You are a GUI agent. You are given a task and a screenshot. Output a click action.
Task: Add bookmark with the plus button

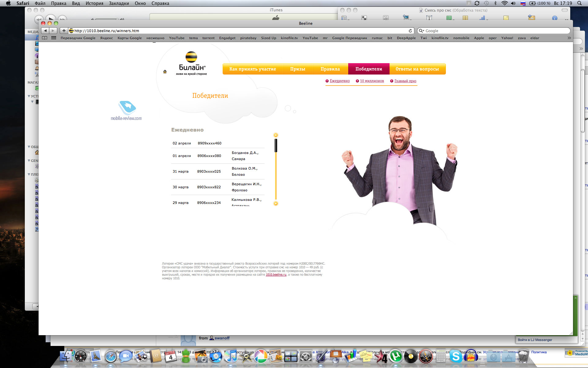tap(64, 31)
